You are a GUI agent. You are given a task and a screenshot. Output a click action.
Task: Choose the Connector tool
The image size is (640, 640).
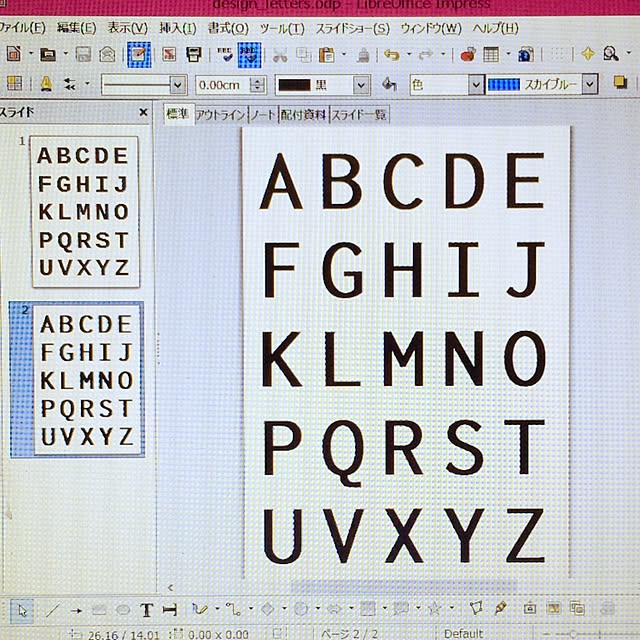coord(233,610)
